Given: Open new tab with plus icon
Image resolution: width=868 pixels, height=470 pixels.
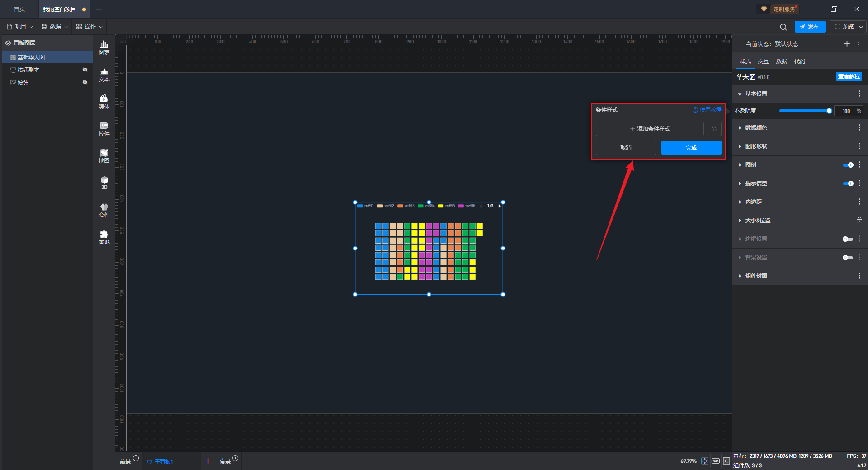Looking at the screenshot, I should (x=99, y=9).
